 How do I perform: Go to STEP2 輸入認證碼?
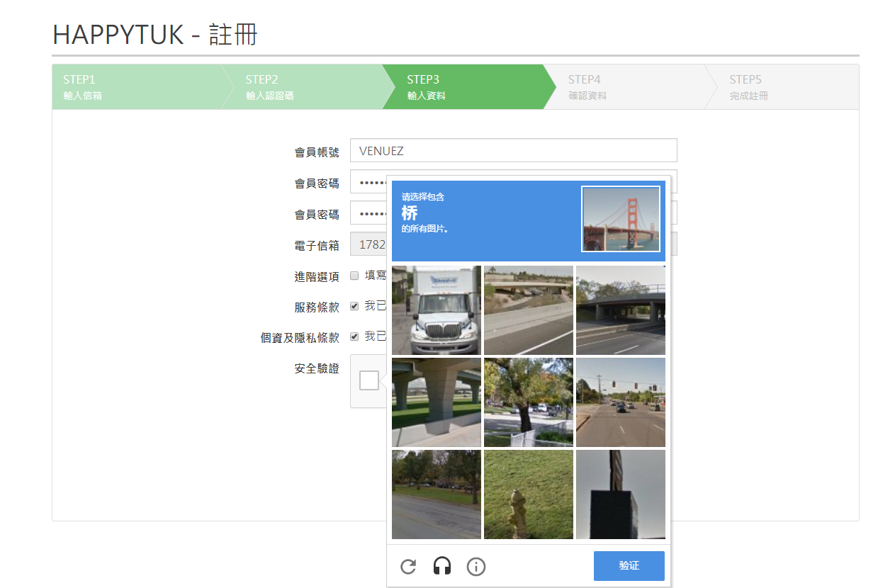click(301, 87)
